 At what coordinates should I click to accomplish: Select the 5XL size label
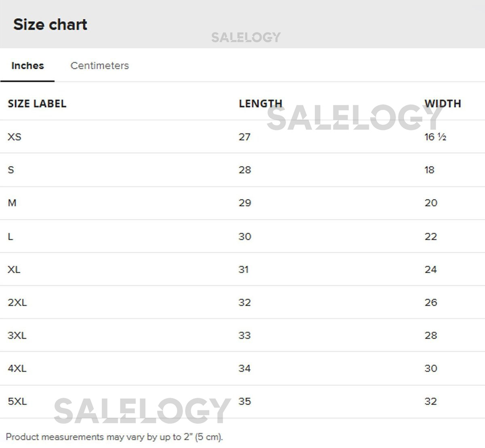[x=17, y=402]
